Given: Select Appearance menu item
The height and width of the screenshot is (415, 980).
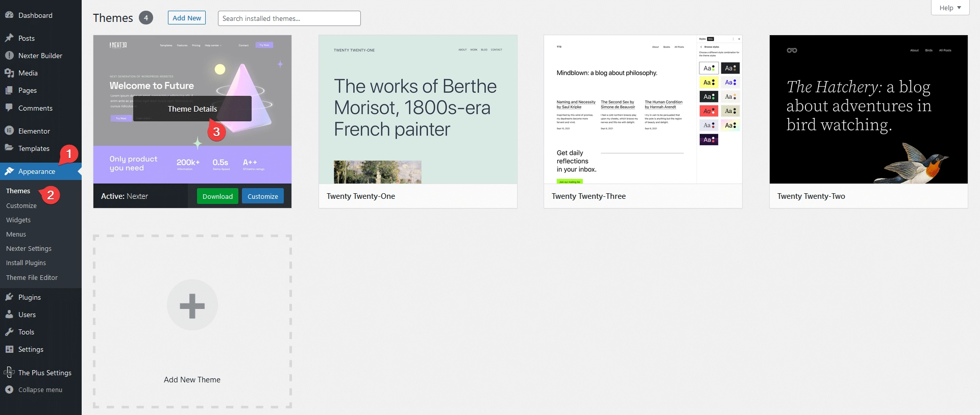Looking at the screenshot, I should click(41, 171).
